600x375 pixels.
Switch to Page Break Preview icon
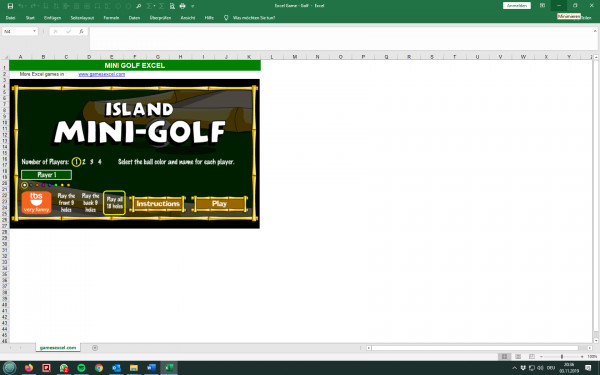pyautogui.click(x=532, y=357)
